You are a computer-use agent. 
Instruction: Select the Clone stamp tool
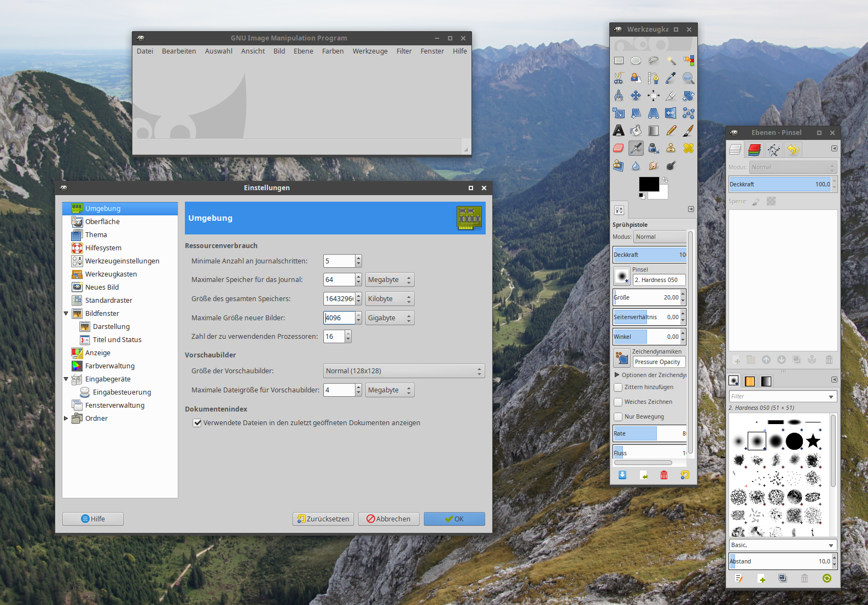pos(671,148)
